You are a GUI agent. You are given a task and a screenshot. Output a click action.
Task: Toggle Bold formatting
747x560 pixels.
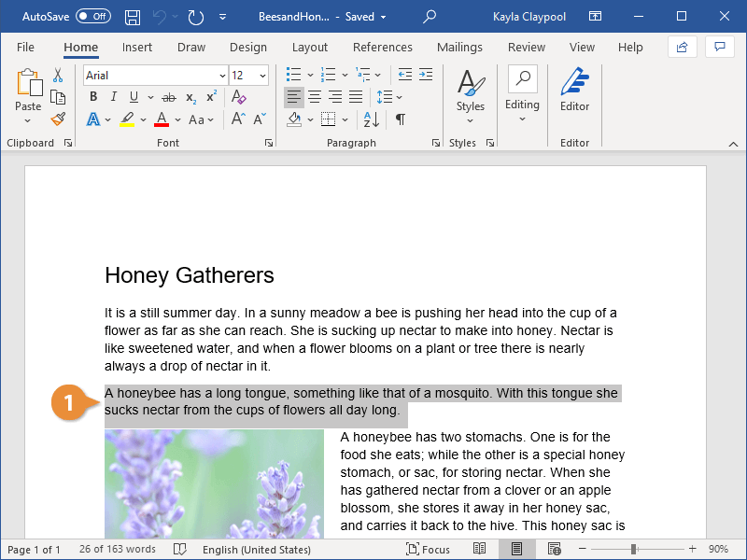[92, 97]
